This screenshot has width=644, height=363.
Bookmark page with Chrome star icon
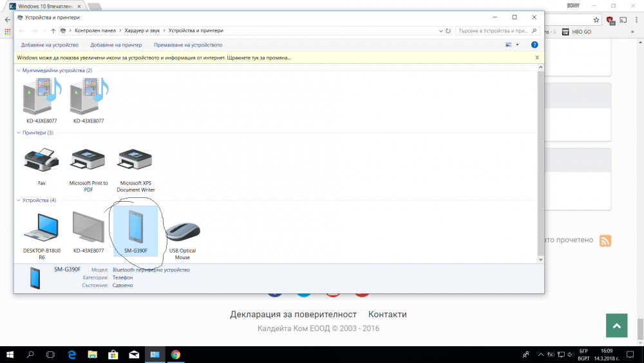point(596,20)
